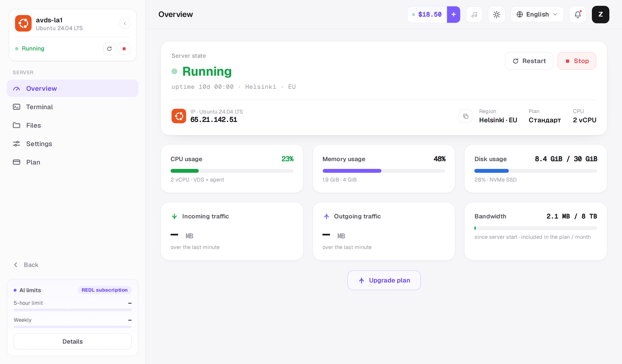Open the Settings sidebar item
This screenshot has height=364, width=622.
tap(73, 144)
